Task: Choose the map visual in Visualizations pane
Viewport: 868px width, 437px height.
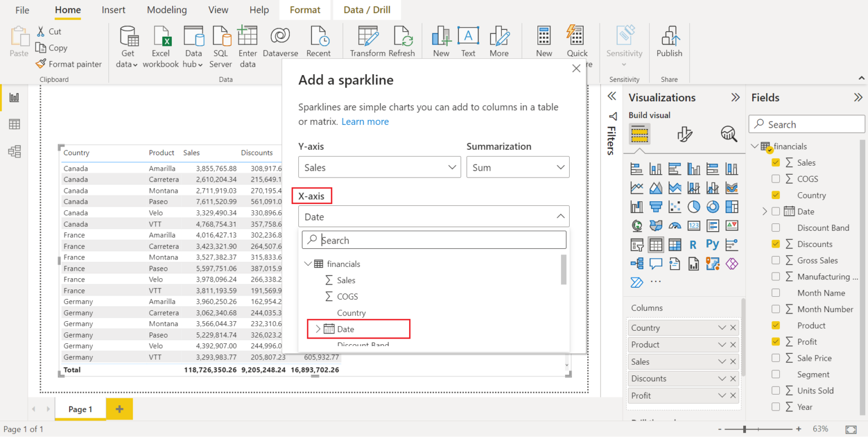Action: 637,225
